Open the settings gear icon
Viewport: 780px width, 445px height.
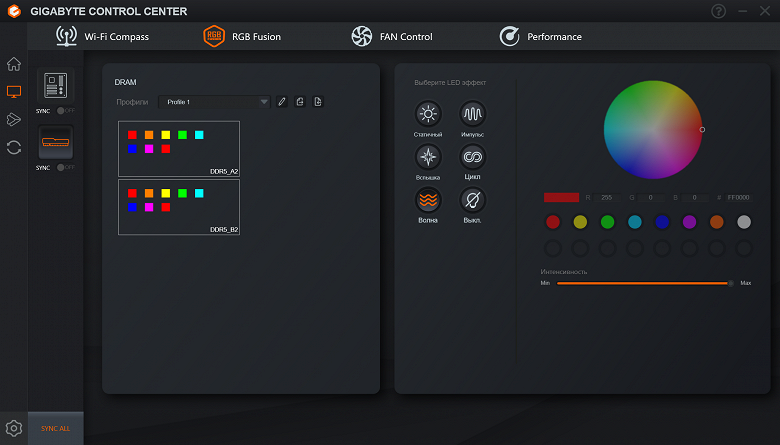pos(14,428)
